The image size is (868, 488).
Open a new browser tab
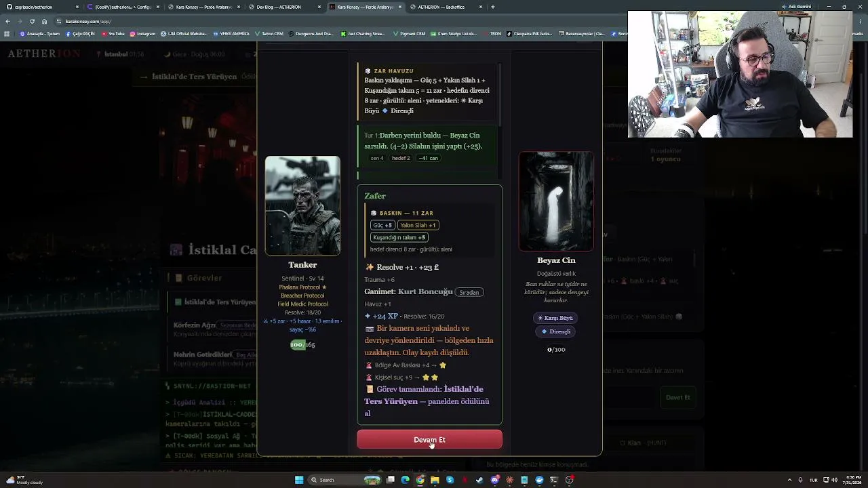tap(493, 7)
